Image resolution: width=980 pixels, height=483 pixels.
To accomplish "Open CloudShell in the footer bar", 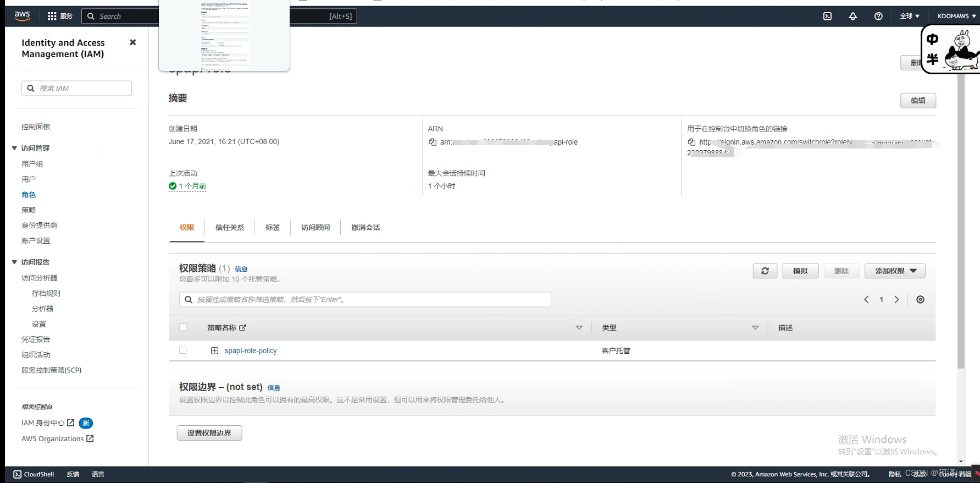I will point(34,474).
